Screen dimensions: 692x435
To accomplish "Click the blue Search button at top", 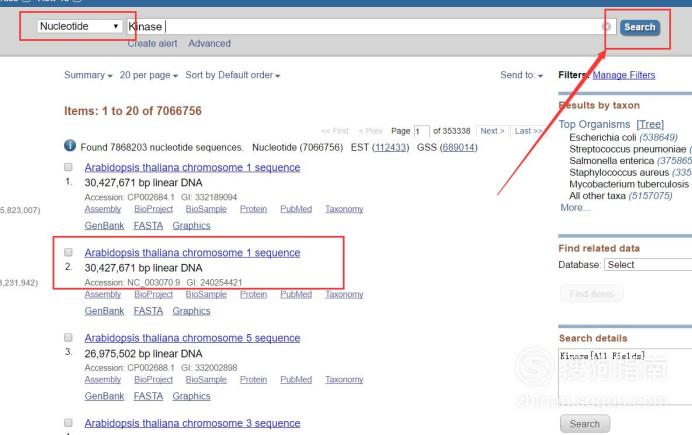I will pyautogui.click(x=640, y=27).
